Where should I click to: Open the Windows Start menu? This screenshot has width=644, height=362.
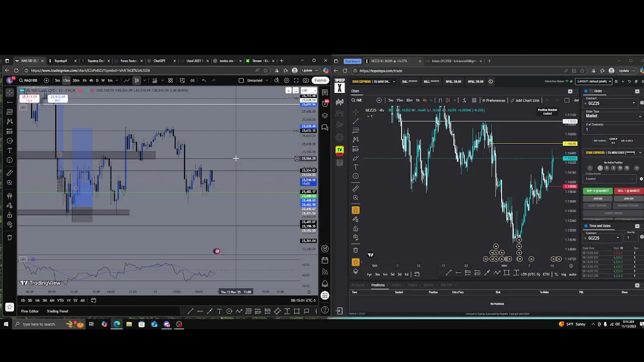tap(6, 324)
